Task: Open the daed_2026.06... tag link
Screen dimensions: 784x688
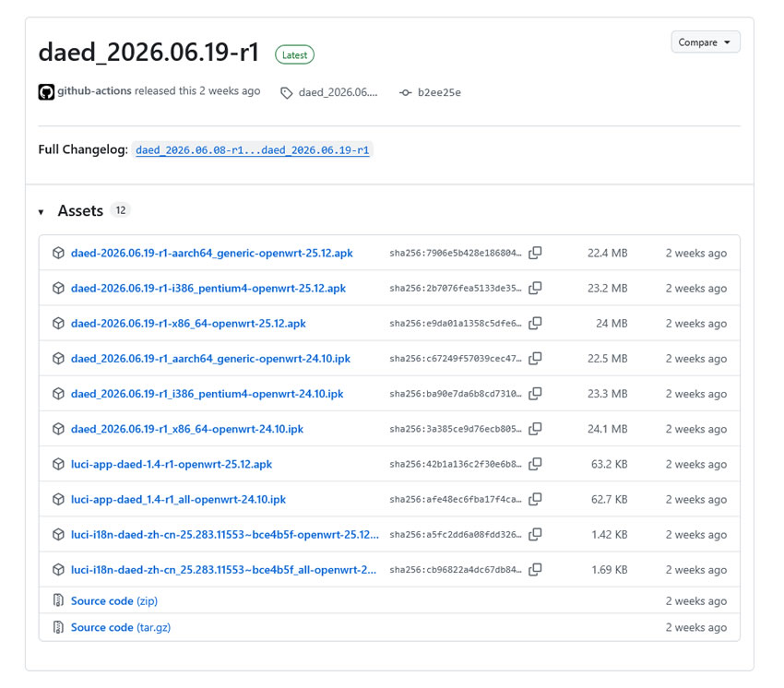Action: tap(338, 92)
